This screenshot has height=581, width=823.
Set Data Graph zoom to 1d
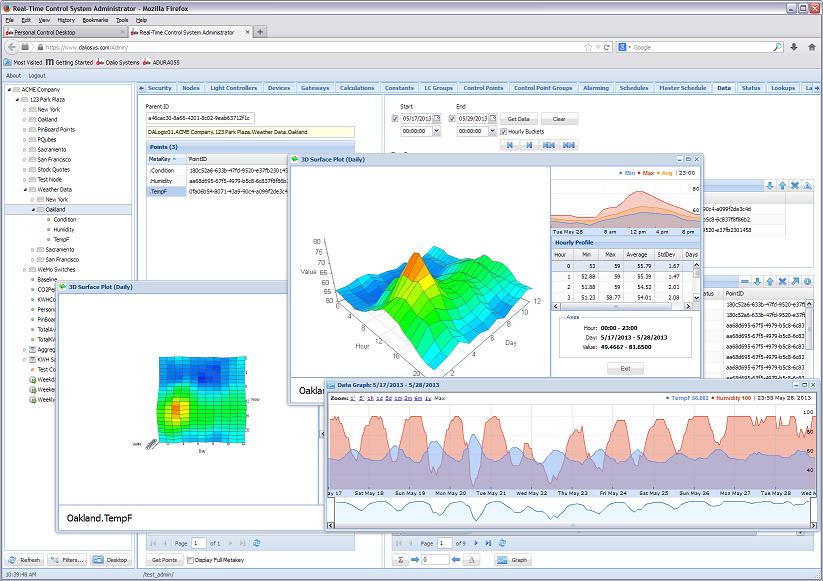379,398
